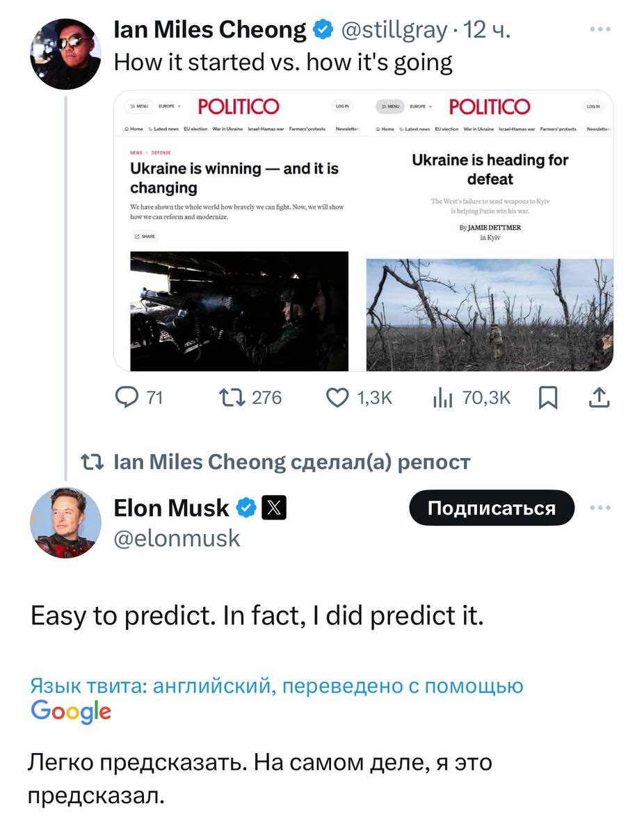
Task: Click the reply comment icon
Action: (x=128, y=398)
